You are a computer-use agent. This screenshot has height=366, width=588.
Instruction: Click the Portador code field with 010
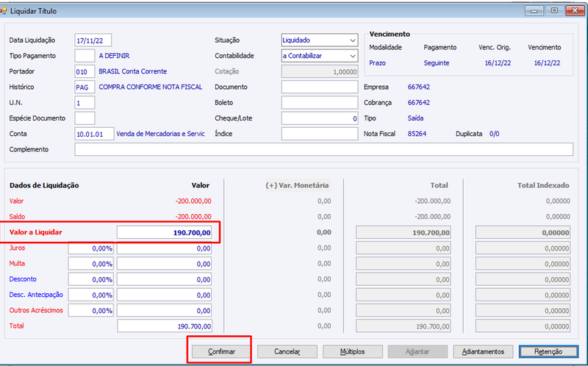point(85,71)
